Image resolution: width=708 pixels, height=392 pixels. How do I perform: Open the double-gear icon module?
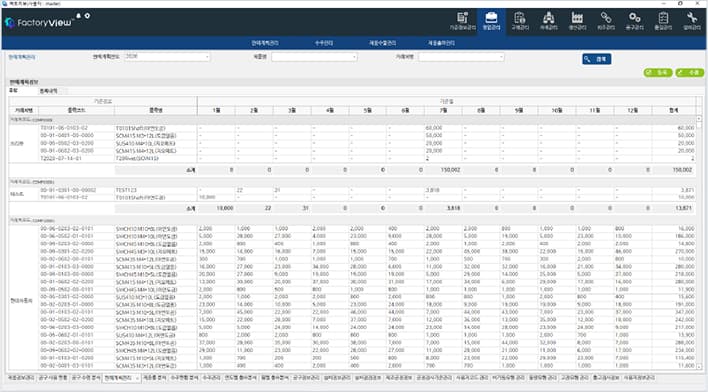tap(634, 21)
